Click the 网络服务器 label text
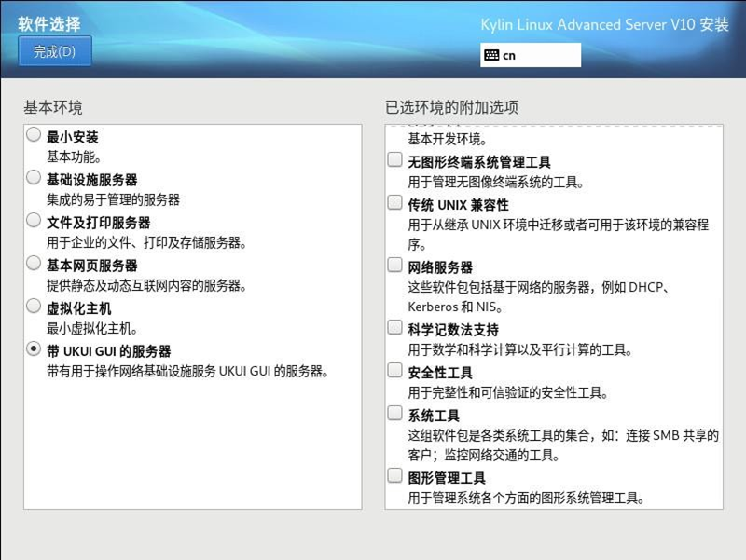This screenshot has width=746, height=560. pos(440,267)
